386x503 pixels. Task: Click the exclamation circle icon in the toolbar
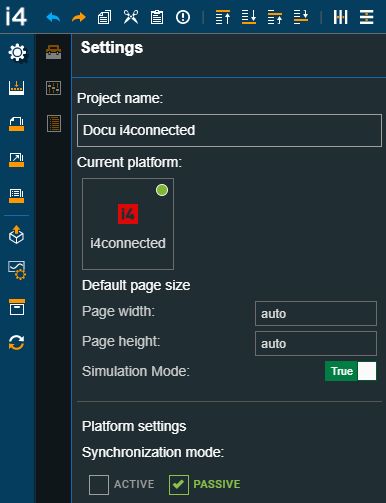183,17
